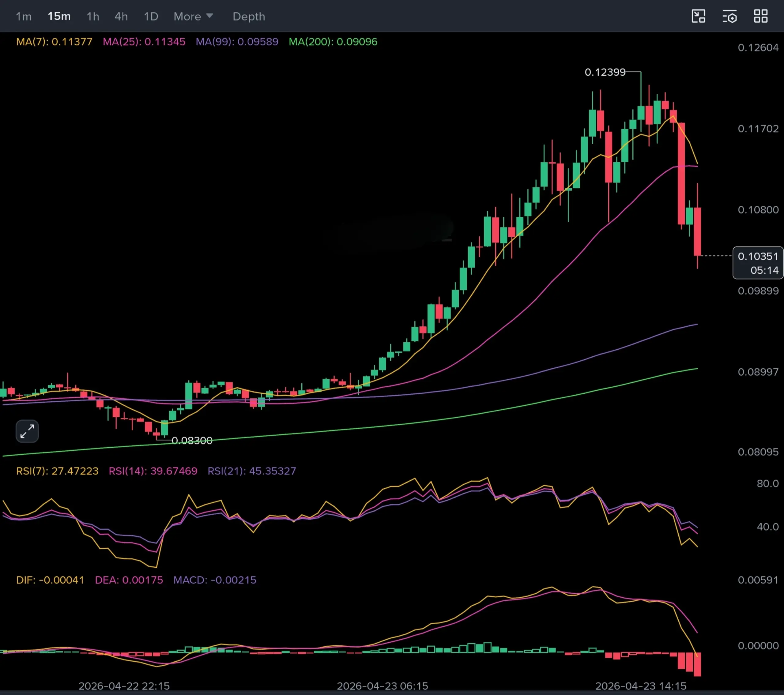
Task: Select the 1D timeframe
Action: tap(151, 17)
